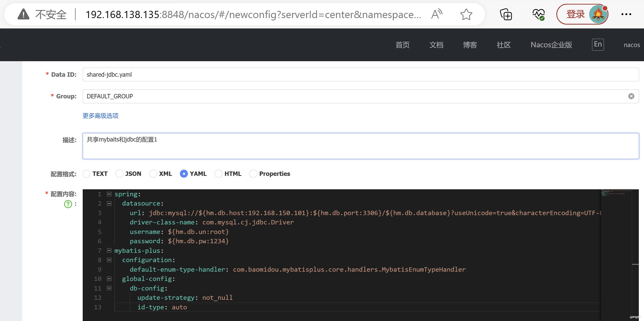Click the Data ID input field
The height and width of the screenshot is (321, 644).
[x=361, y=74]
